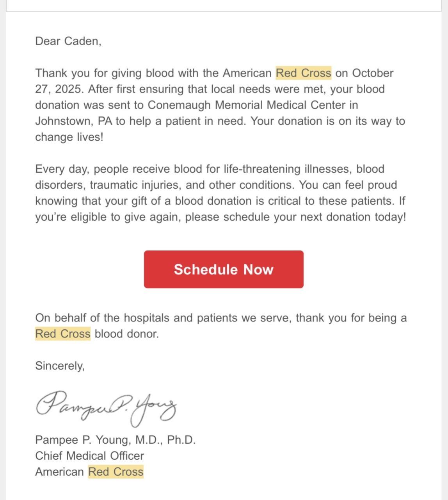This screenshot has width=448, height=500.
Task: Click the red Schedule Now button
Action: (224, 270)
